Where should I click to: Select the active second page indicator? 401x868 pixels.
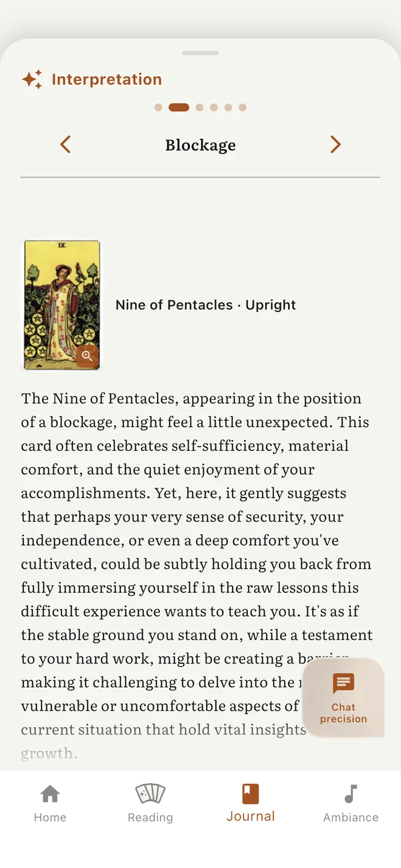[x=178, y=108]
